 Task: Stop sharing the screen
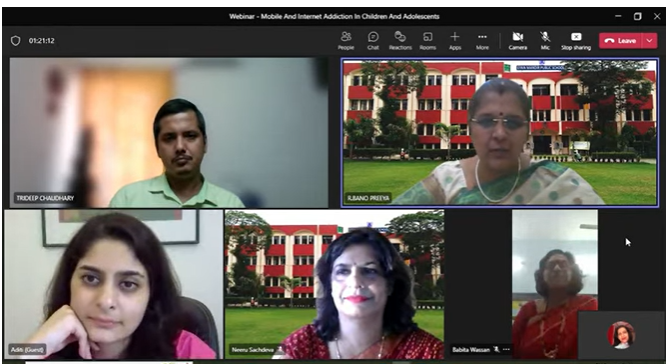click(x=576, y=41)
